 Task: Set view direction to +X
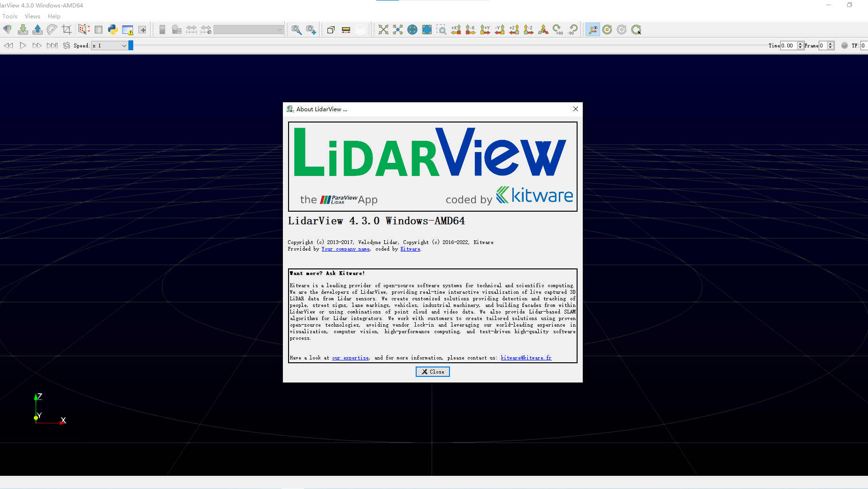[x=456, y=30]
